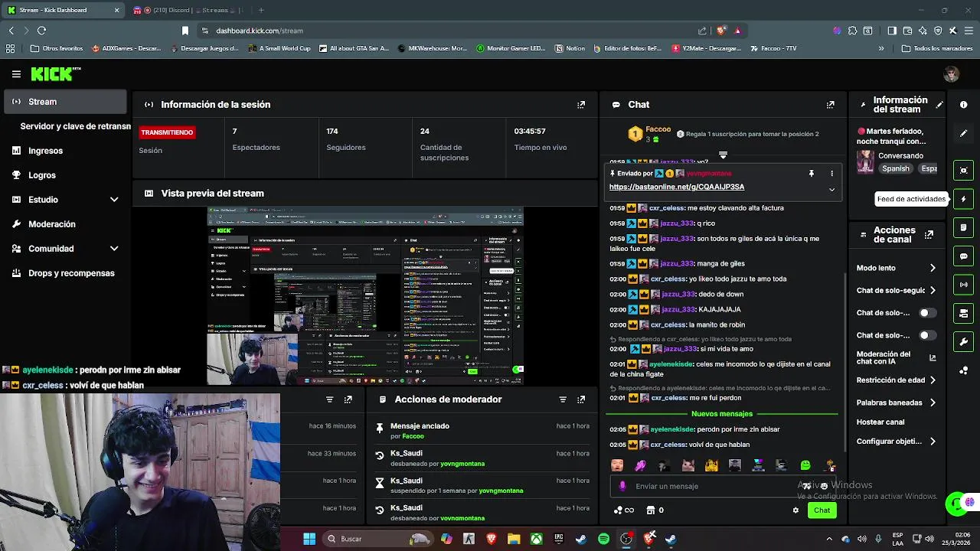This screenshot has width=980, height=551.
Task: Open pinned message three-dot options
Action: pyautogui.click(x=831, y=174)
